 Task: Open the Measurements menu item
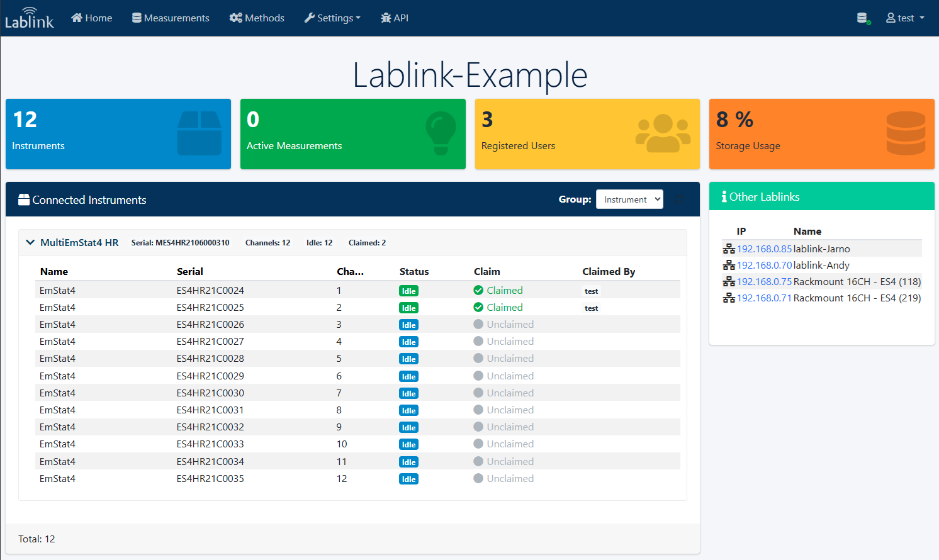click(171, 18)
